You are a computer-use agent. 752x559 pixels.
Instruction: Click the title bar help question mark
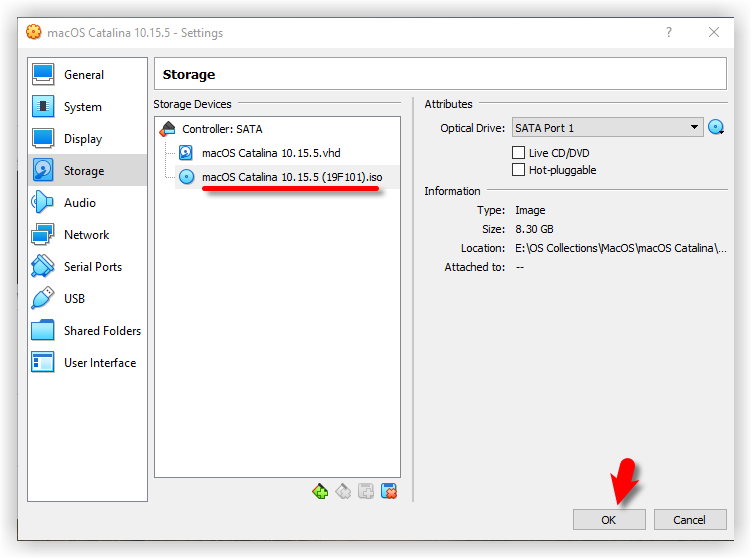pyautogui.click(x=669, y=32)
